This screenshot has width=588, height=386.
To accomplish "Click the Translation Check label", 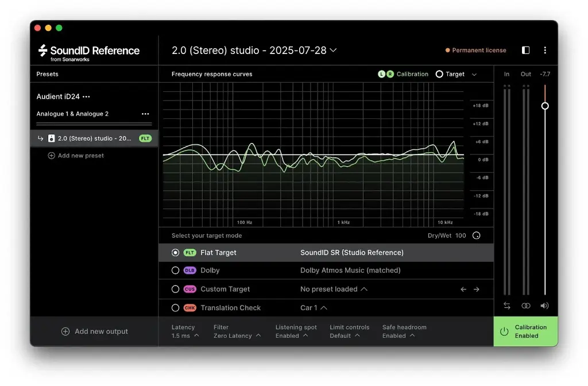I will (x=231, y=308).
